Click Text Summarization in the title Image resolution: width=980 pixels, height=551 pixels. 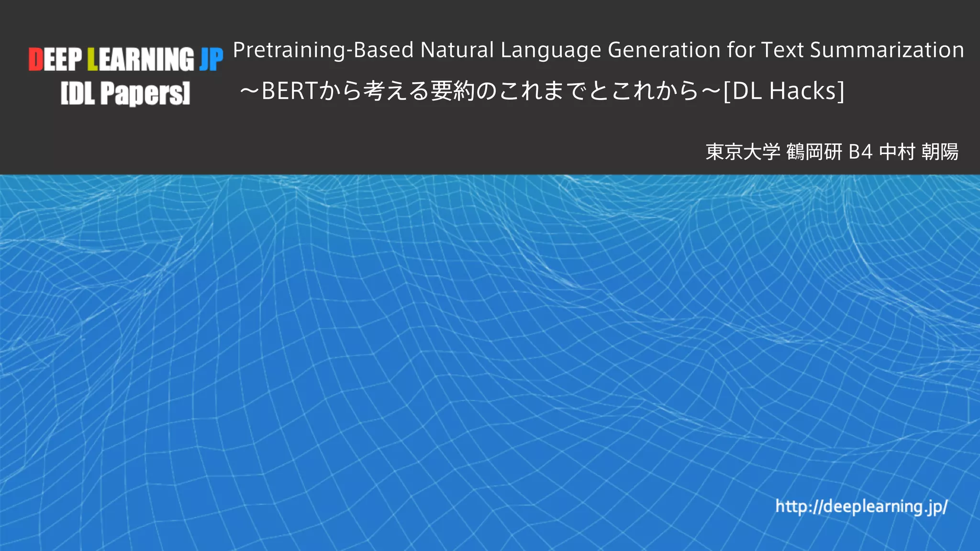pyautogui.click(x=862, y=50)
